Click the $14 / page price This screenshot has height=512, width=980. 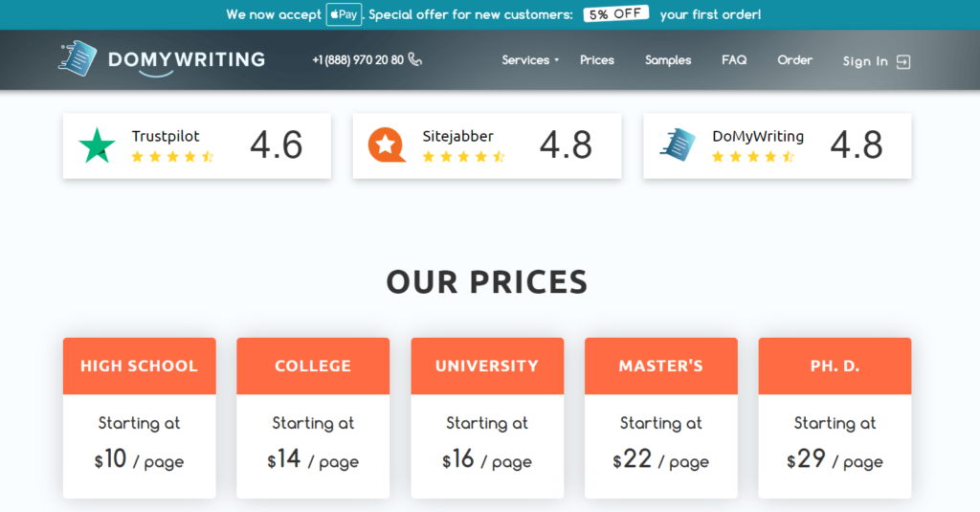(313, 460)
